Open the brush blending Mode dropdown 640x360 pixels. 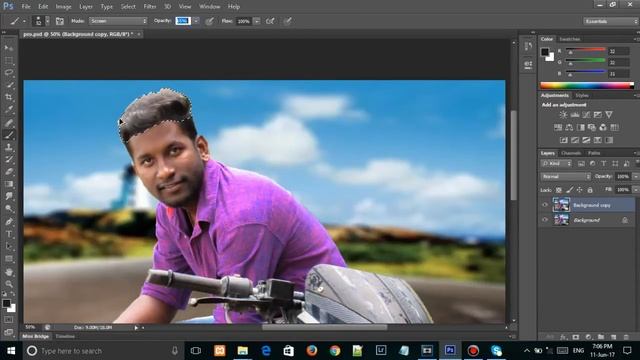(x=118, y=21)
